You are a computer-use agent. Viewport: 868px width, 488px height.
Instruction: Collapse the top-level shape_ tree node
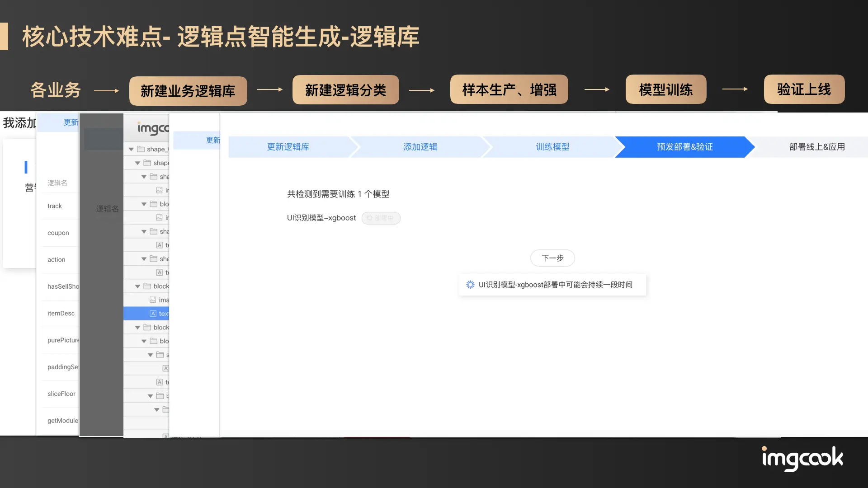coord(131,149)
